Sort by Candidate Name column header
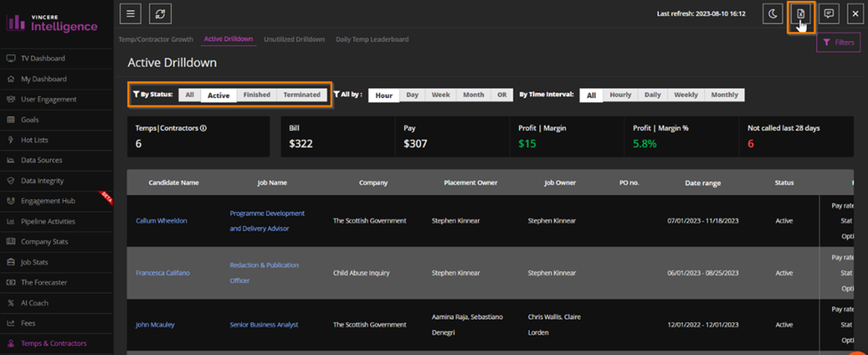 coord(174,182)
